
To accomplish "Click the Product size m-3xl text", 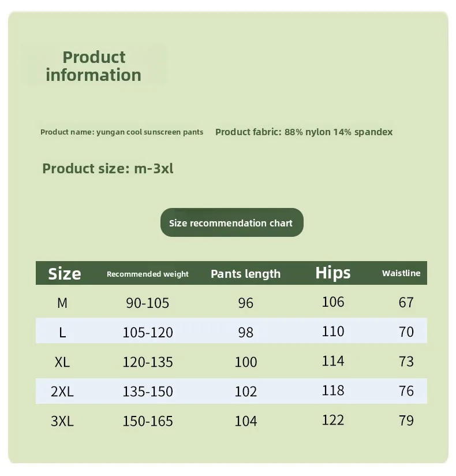I will [x=108, y=169].
